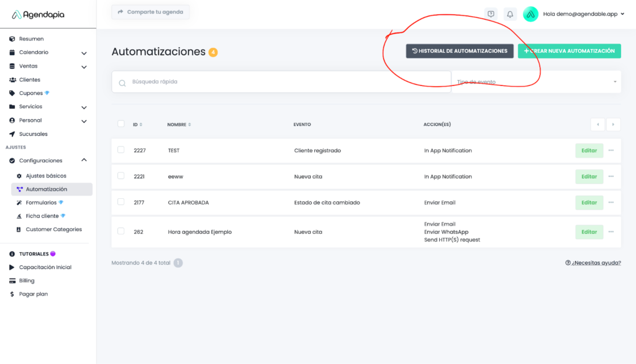Navigate to Ajustes básicos submenu item

(45, 176)
